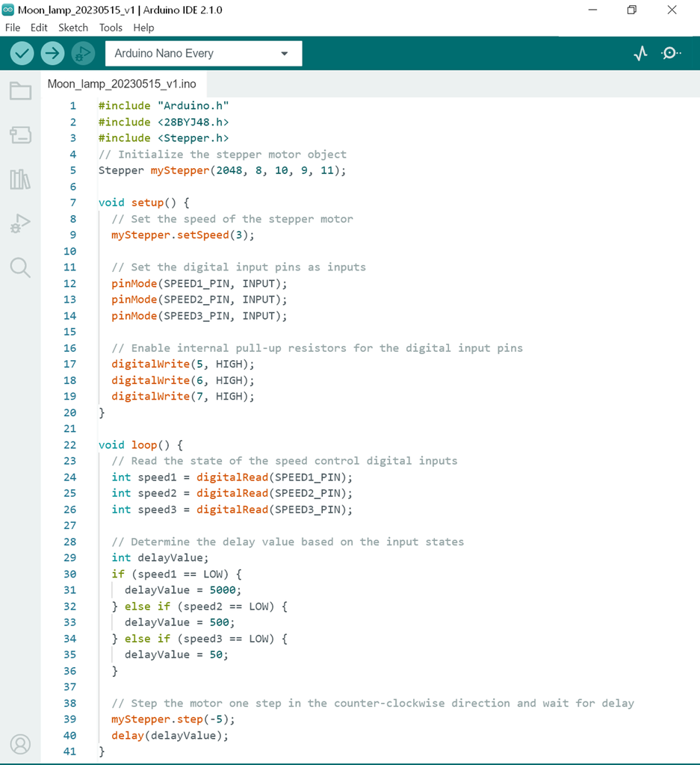This screenshot has width=700, height=765.
Task: Open the Sketch menu
Action: pyautogui.click(x=73, y=28)
